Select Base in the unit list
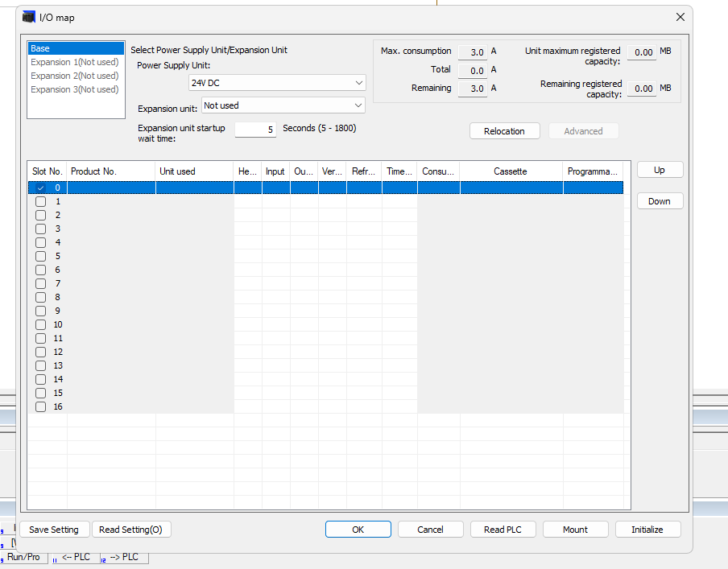728x569 pixels. [77, 48]
